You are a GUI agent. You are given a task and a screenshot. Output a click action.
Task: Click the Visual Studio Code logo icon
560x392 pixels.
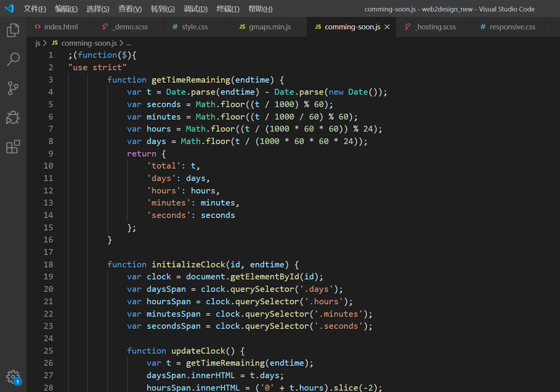coord(10,8)
